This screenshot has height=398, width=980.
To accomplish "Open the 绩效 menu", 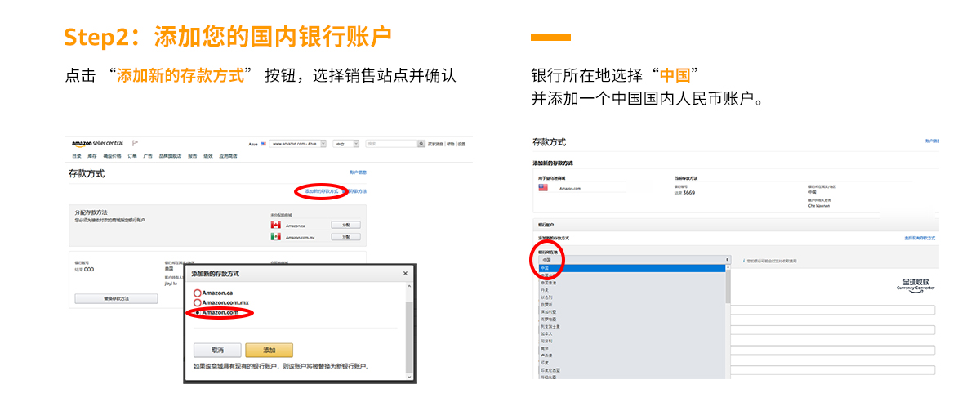I will 208,155.
